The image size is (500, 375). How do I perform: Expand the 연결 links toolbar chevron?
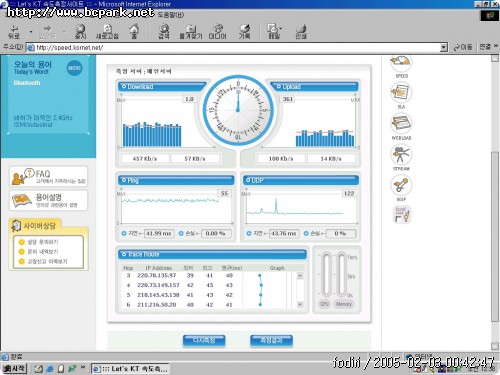[x=496, y=46]
